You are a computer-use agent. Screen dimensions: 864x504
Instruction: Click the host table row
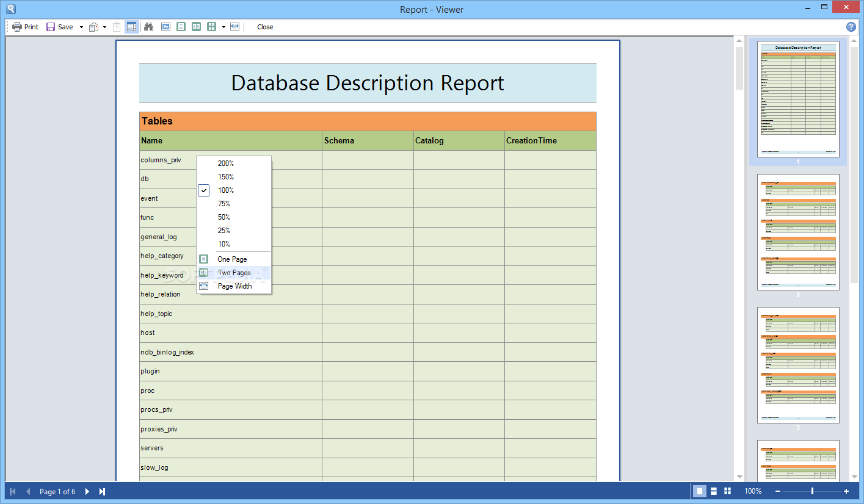(368, 333)
